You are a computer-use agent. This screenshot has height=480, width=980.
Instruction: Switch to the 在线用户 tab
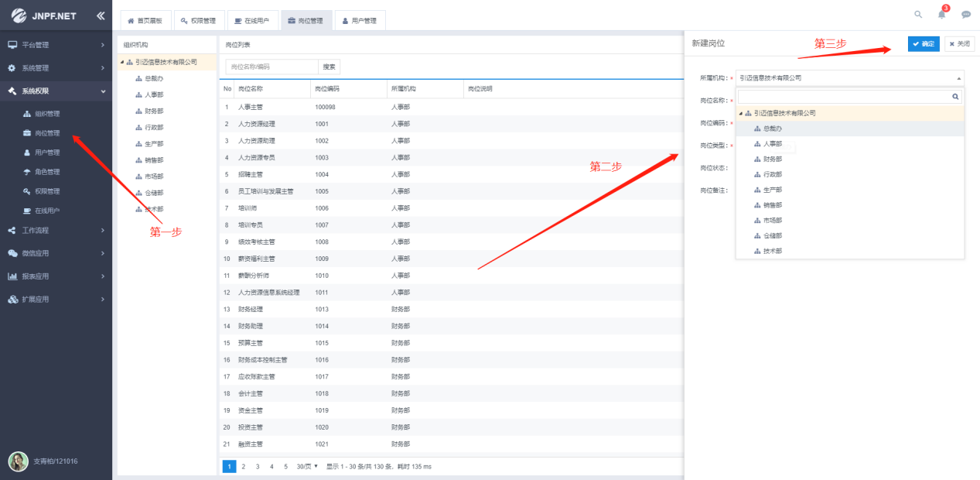[252, 21]
